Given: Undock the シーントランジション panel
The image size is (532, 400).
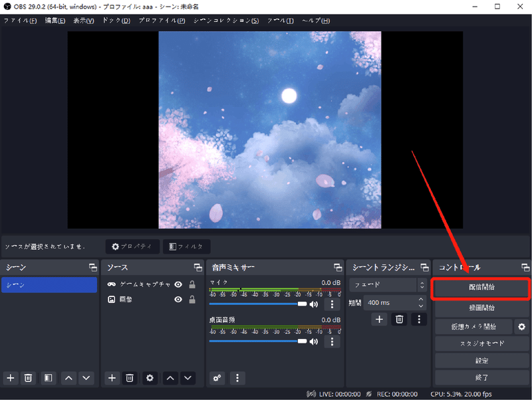Looking at the screenshot, I should tap(425, 268).
